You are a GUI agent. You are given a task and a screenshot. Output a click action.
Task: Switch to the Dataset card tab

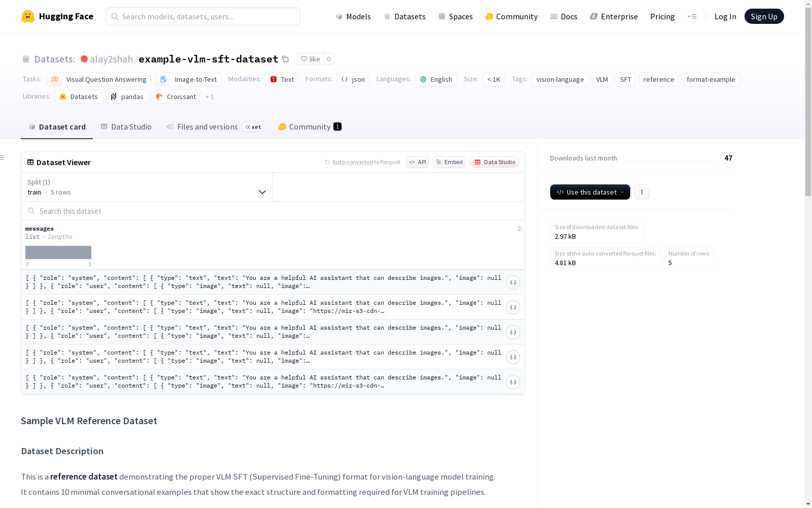(57, 127)
